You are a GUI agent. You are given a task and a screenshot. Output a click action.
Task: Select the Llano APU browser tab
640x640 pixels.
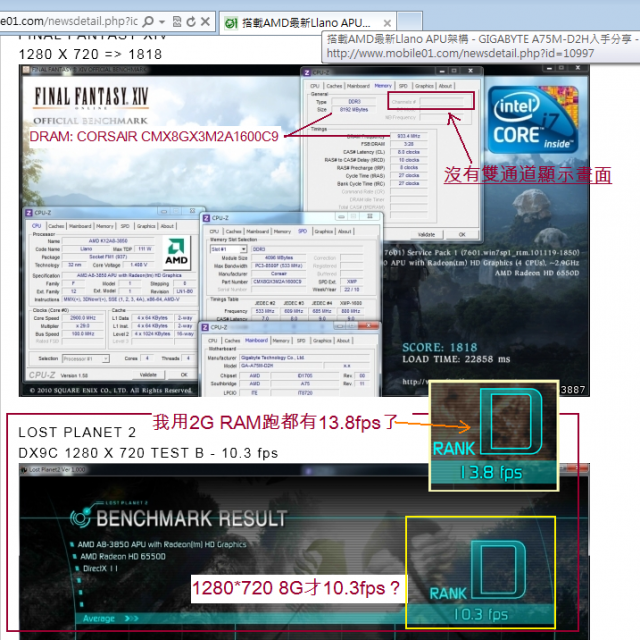pos(307,23)
